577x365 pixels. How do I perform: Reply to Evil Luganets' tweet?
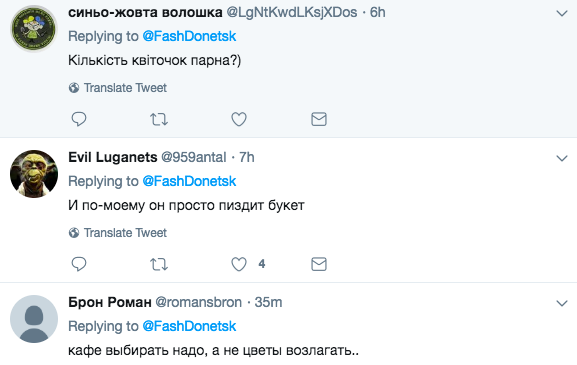coord(79,264)
